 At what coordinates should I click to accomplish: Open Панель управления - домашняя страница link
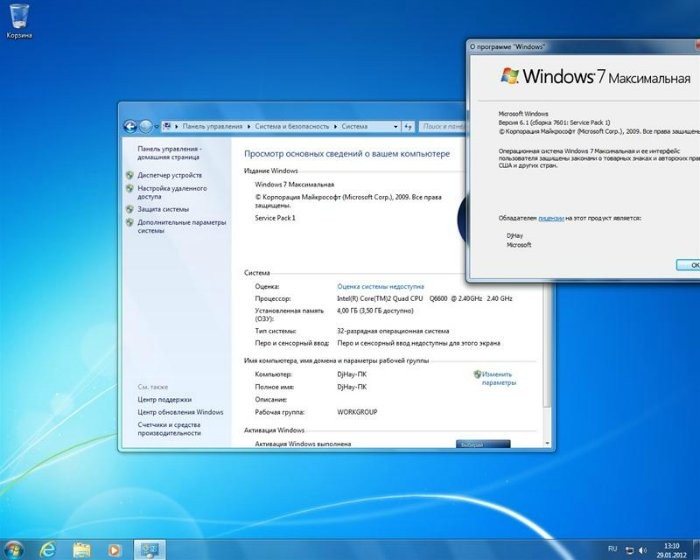point(169,153)
